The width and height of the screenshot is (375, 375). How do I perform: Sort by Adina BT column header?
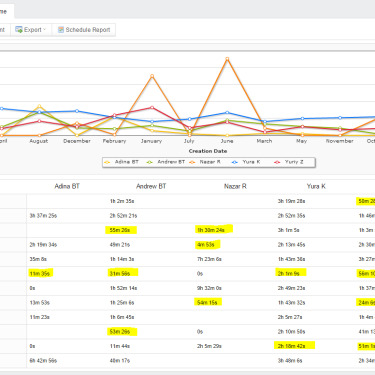[x=67, y=186]
